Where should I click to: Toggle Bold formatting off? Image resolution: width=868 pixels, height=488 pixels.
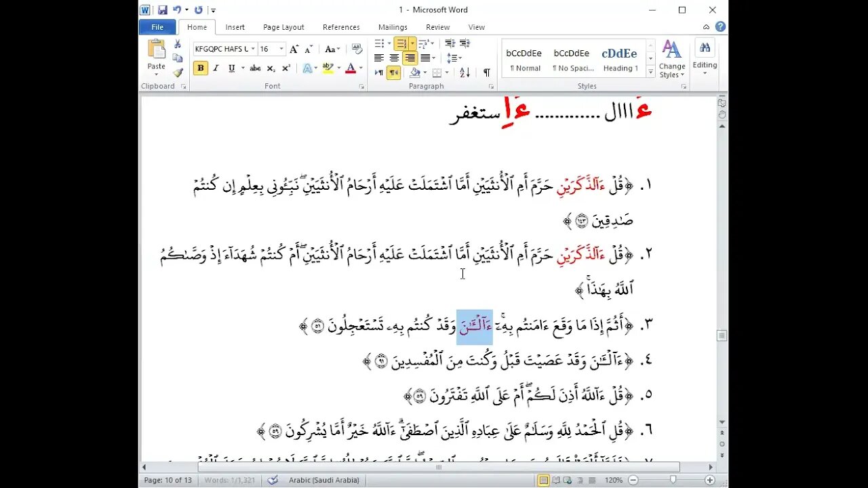(200, 68)
